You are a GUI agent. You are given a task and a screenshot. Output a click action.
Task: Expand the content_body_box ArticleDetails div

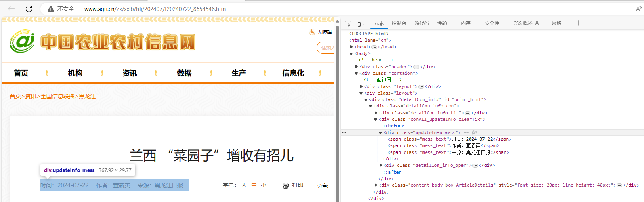pyautogui.click(x=376, y=185)
